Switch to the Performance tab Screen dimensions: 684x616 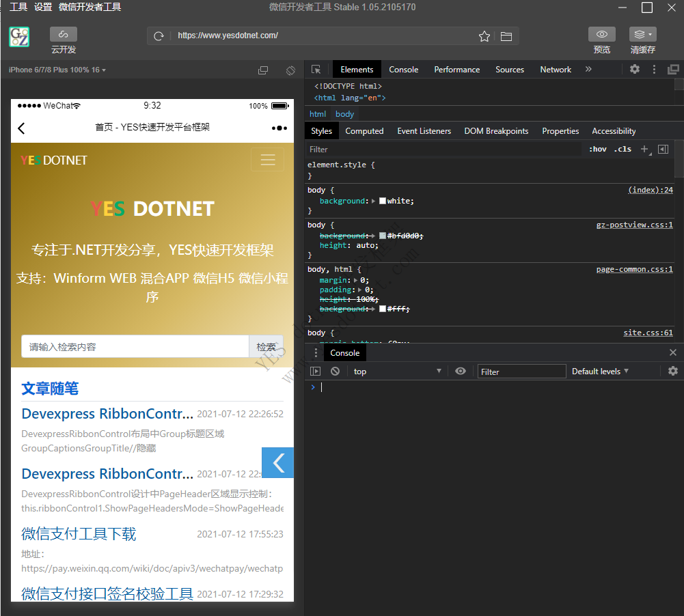coord(456,69)
